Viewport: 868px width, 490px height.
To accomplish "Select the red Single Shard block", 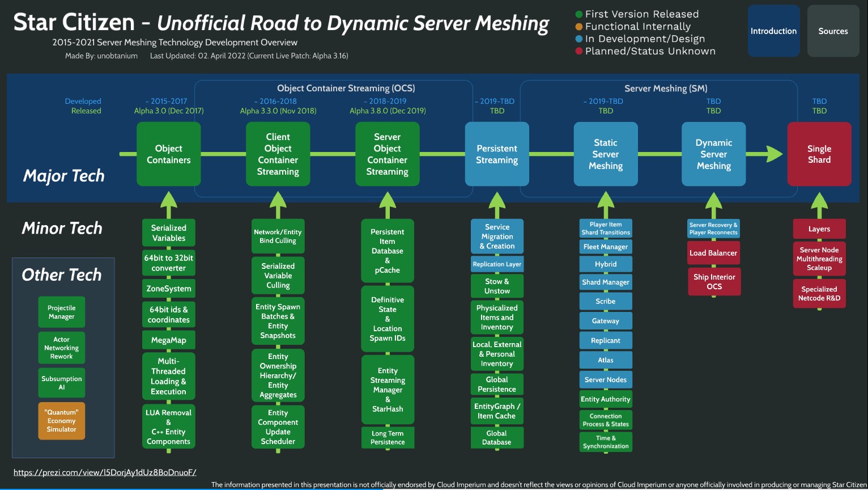I will pyautogui.click(x=819, y=154).
